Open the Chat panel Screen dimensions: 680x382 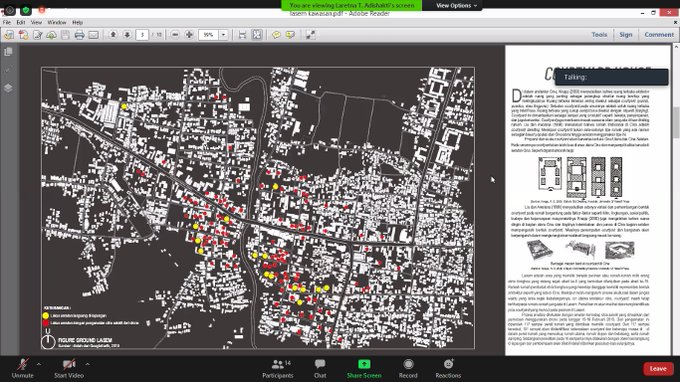click(x=320, y=369)
